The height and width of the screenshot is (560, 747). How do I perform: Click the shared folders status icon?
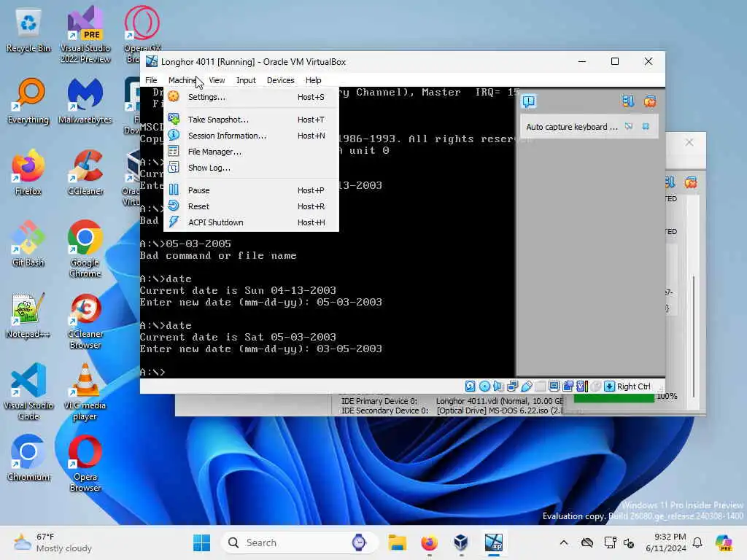[541, 386]
